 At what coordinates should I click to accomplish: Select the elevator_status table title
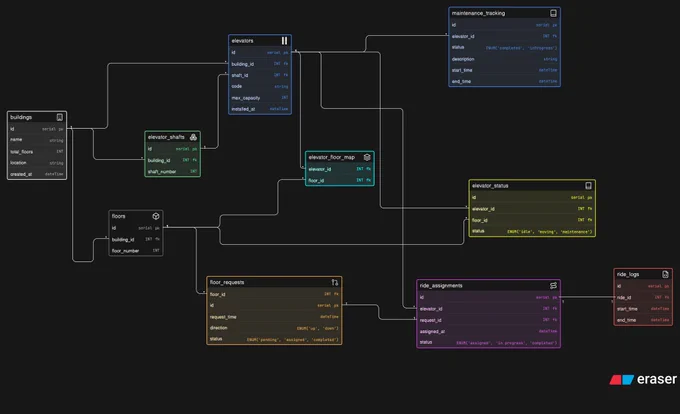coord(490,186)
